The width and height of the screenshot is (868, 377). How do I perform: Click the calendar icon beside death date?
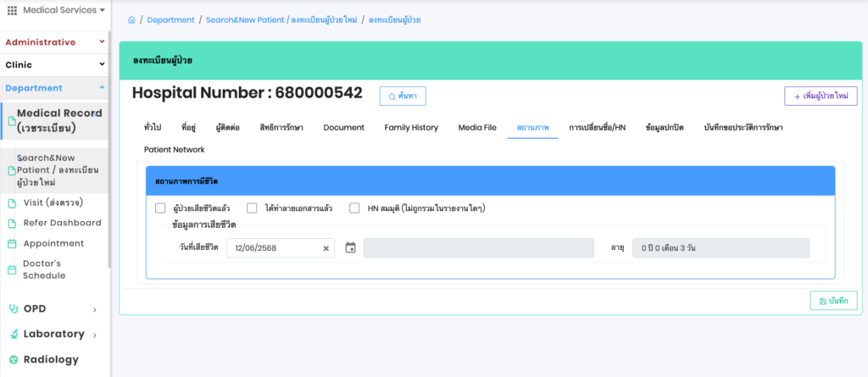[350, 248]
